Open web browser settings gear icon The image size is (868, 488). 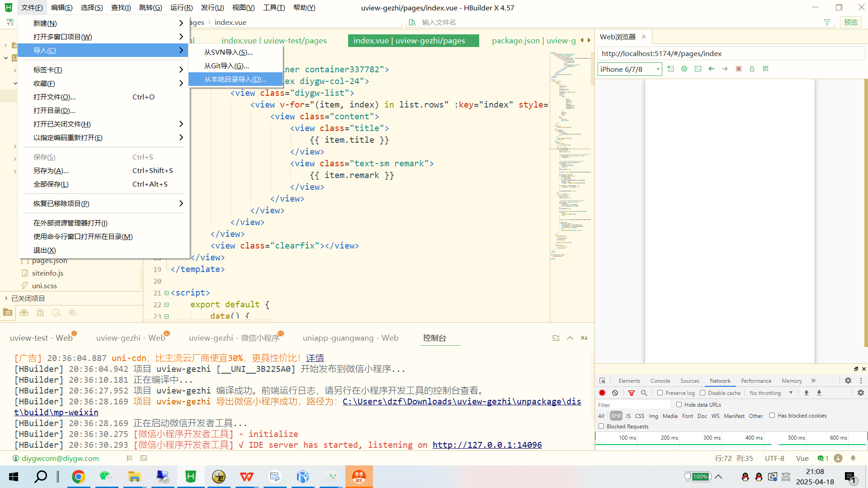click(x=684, y=69)
